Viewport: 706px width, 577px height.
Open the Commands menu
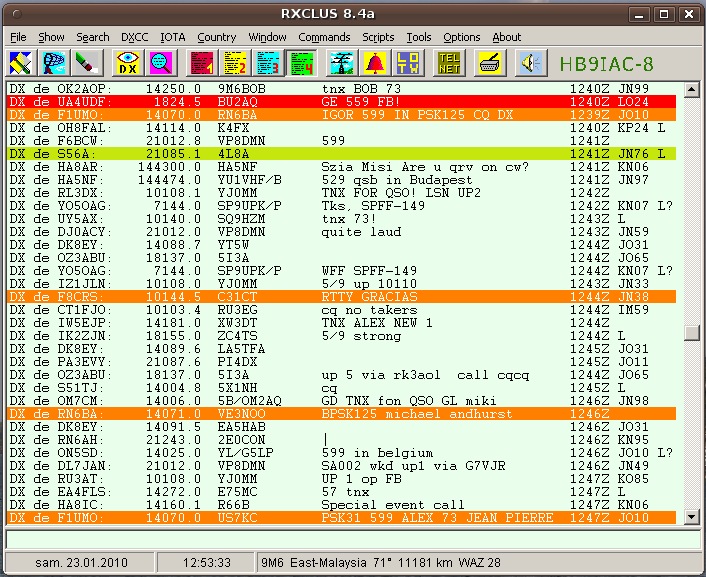324,37
